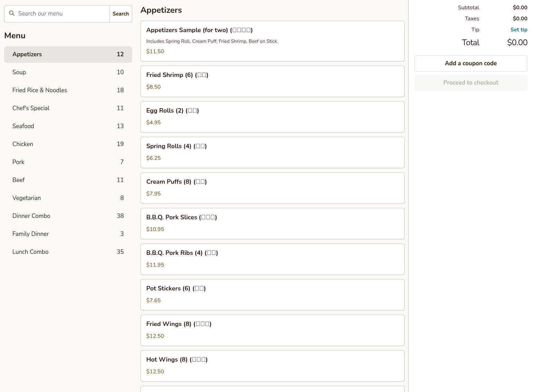Click the Appetizers section heading
The image size is (533, 392).
click(161, 10)
